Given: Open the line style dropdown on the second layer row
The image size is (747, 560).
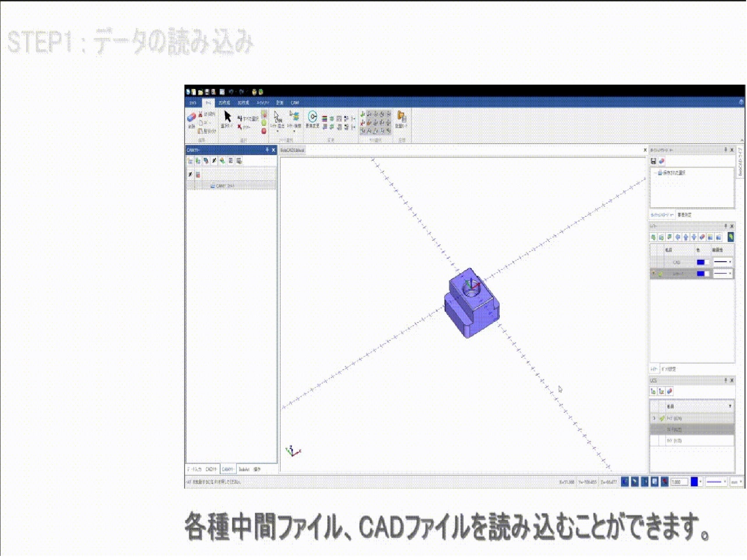Looking at the screenshot, I should coord(730,274).
